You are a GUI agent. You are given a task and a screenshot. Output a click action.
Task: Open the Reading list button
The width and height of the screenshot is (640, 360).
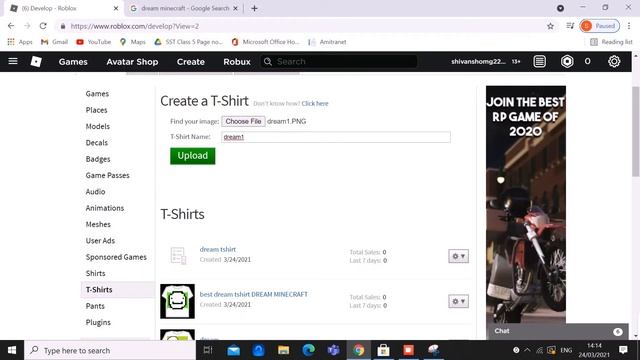(x=611, y=42)
